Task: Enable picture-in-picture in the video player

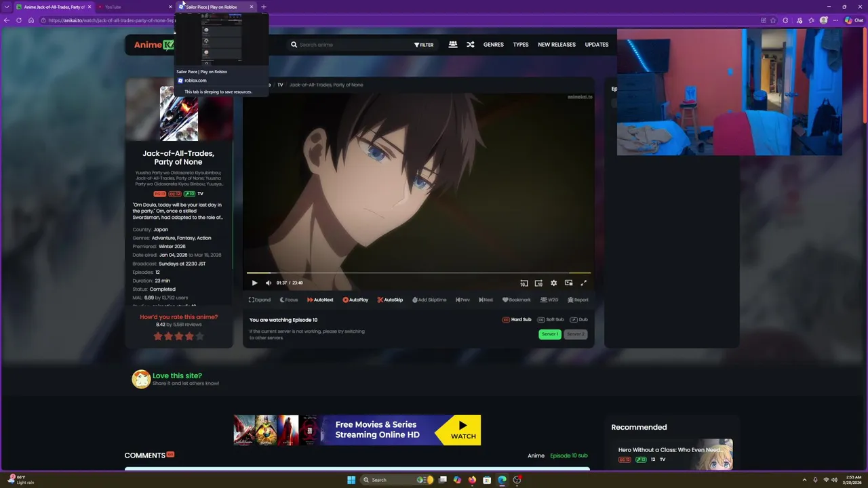Action: tap(568, 283)
